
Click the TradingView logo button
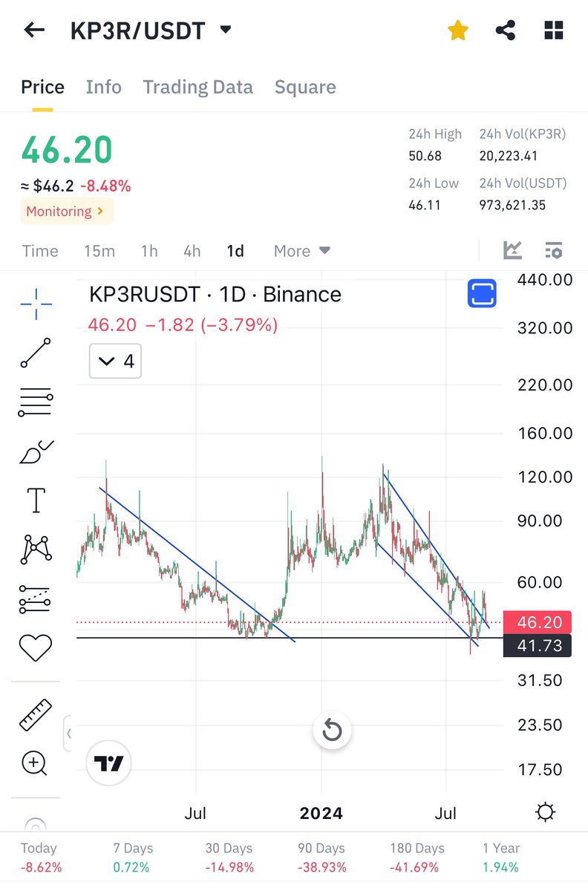(x=109, y=763)
